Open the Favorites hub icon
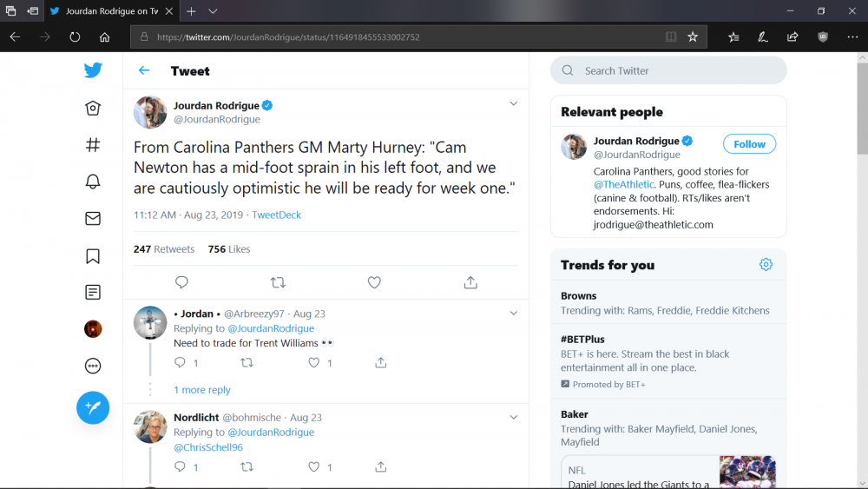The image size is (868, 489). [733, 37]
